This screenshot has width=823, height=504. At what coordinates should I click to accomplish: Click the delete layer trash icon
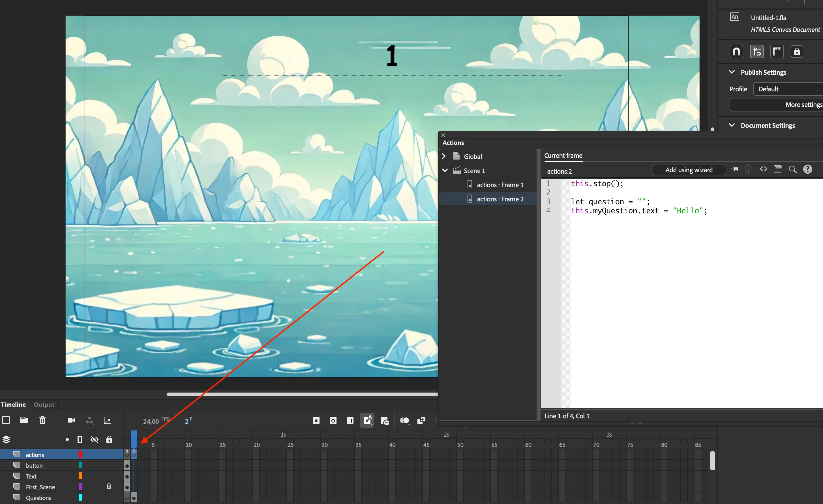click(x=42, y=420)
